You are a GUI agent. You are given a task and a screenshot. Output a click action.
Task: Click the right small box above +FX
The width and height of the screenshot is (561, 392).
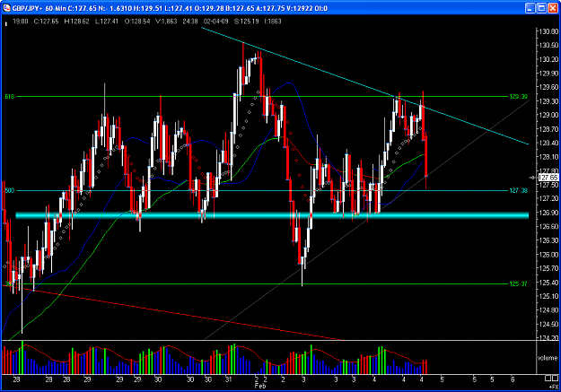tap(554, 379)
